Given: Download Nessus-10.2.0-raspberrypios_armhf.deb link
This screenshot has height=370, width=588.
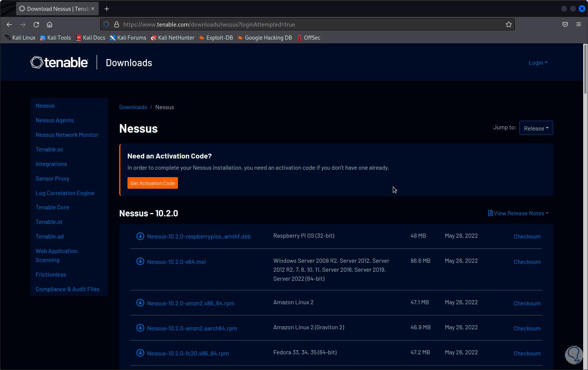Looking at the screenshot, I should 199,237.
